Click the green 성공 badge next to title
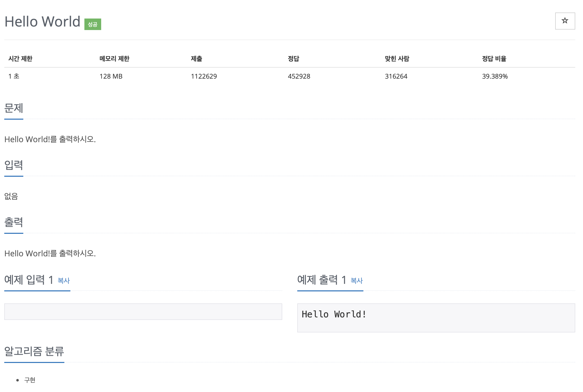The image size is (583, 392). point(93,24)
